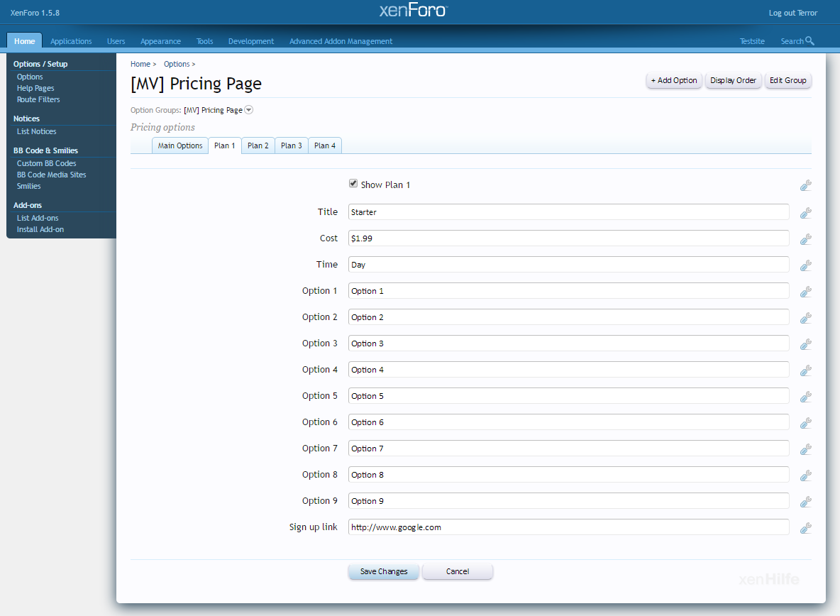The image size is (840, 616).
Task: Open Smilies in the sidebar
Action: [28, 186]
